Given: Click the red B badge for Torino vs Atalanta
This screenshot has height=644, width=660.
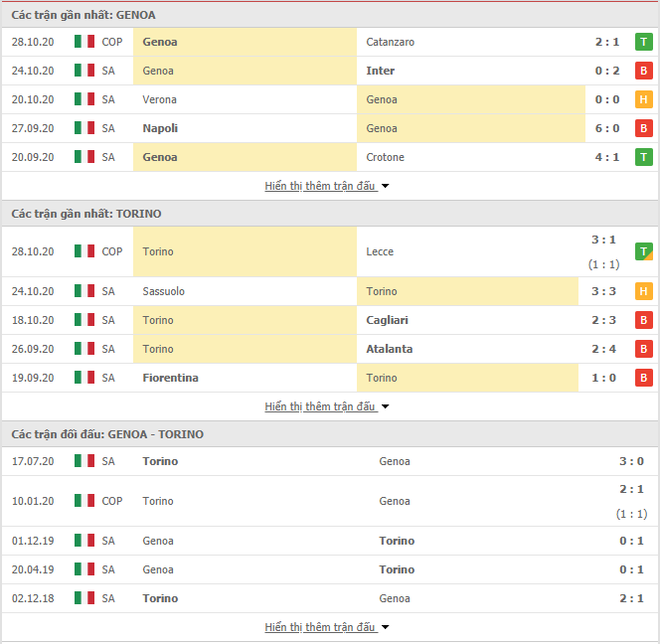Looking at the screenshot, I should tap(643, 349).
